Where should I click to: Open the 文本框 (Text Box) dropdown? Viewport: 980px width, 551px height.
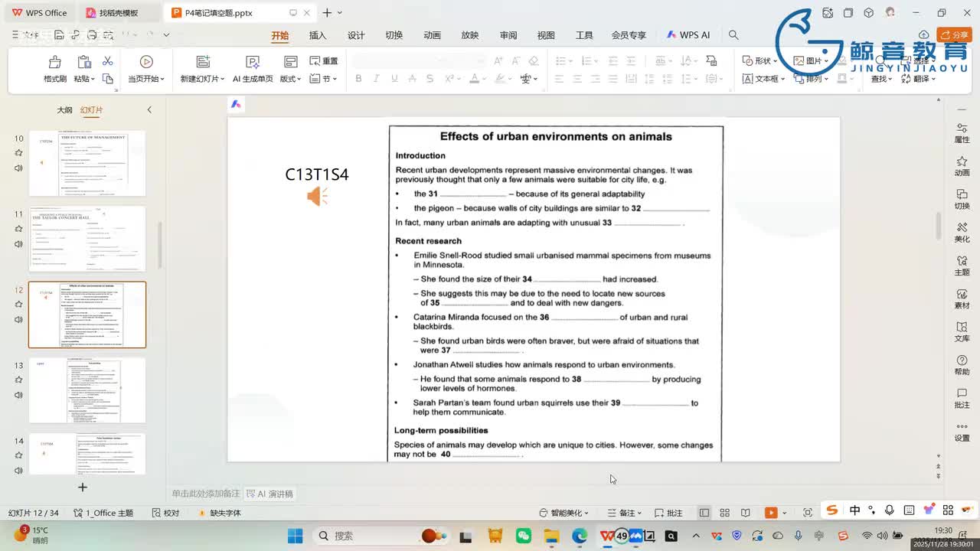coord(763,79)
